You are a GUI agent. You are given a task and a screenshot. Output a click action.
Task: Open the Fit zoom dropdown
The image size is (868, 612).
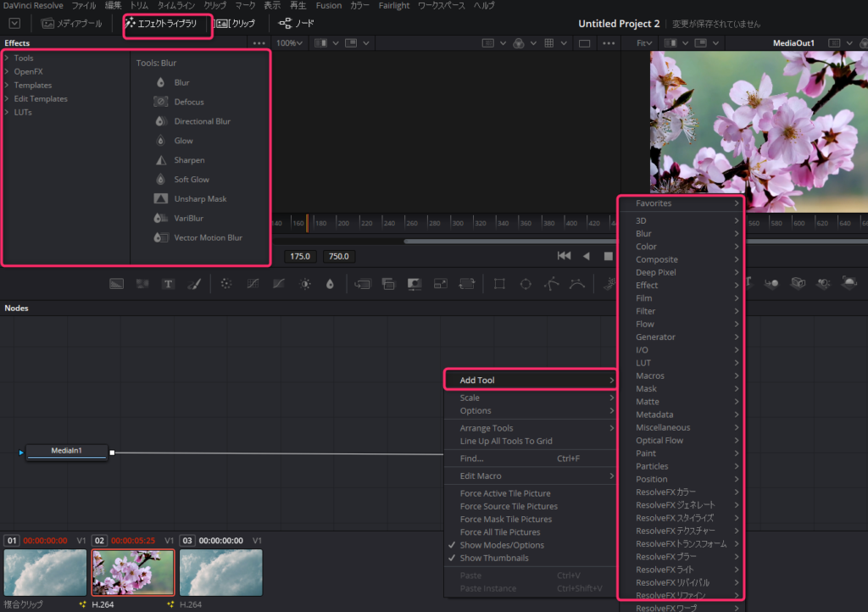(x=644, y=43)
